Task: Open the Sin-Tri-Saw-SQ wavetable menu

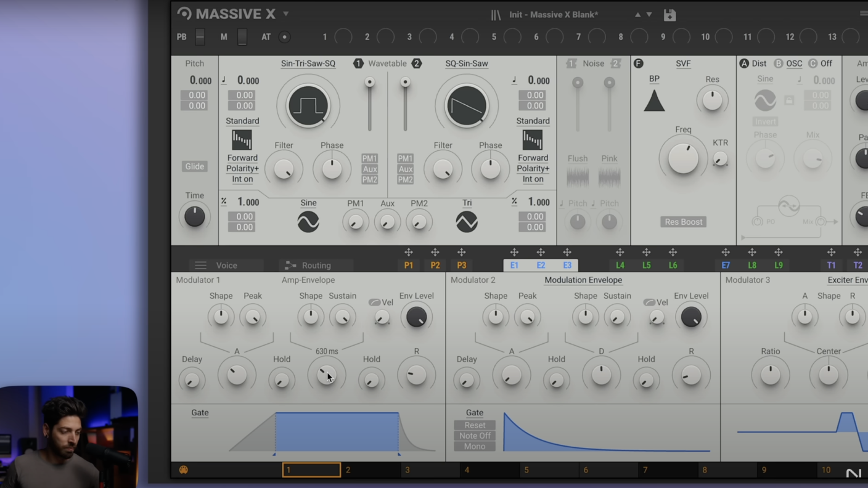Action: point(308,63)
